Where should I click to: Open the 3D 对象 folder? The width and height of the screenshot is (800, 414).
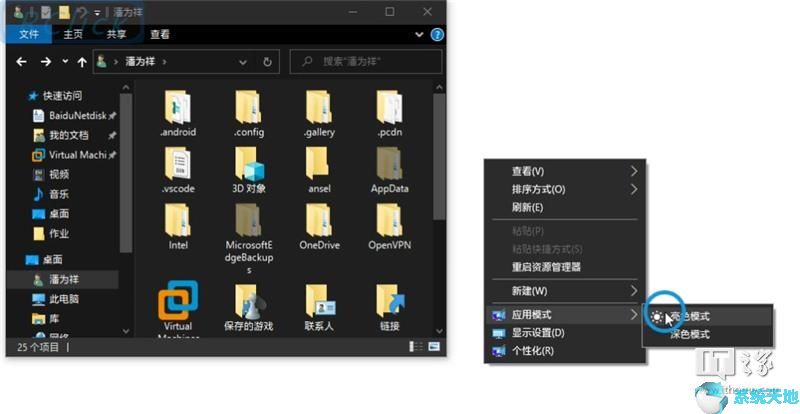(x=249, y=170)
